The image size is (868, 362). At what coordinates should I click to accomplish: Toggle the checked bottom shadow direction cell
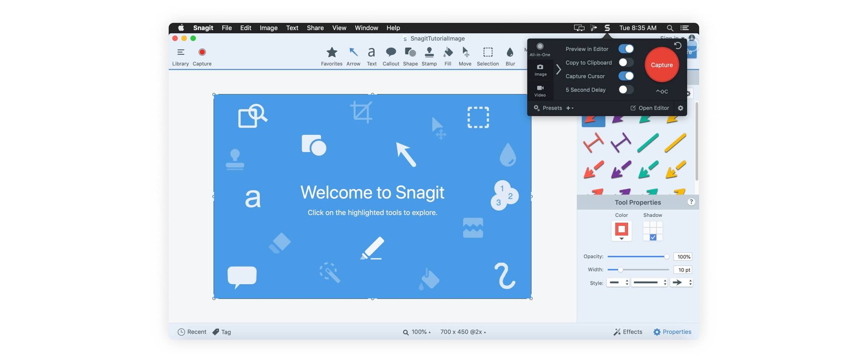[x=653, y=237]
